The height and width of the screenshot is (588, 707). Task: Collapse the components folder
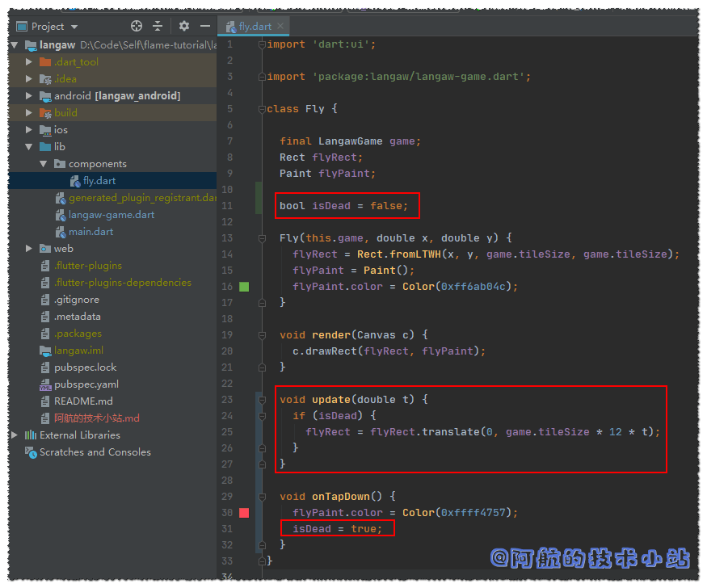[x=44, y=164]
